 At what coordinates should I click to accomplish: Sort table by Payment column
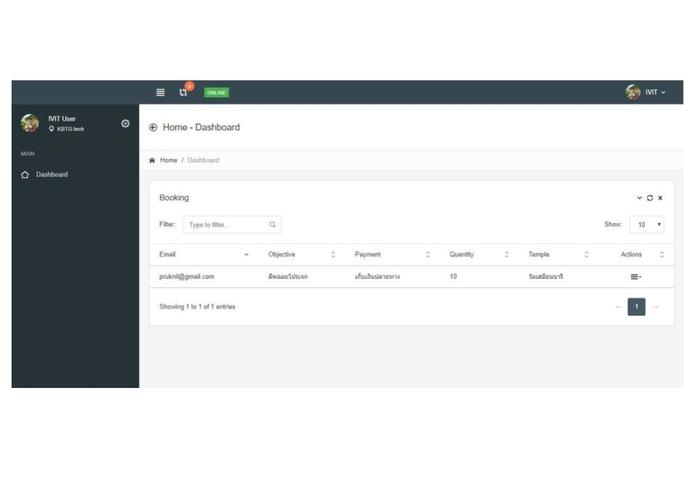[392, 254]
